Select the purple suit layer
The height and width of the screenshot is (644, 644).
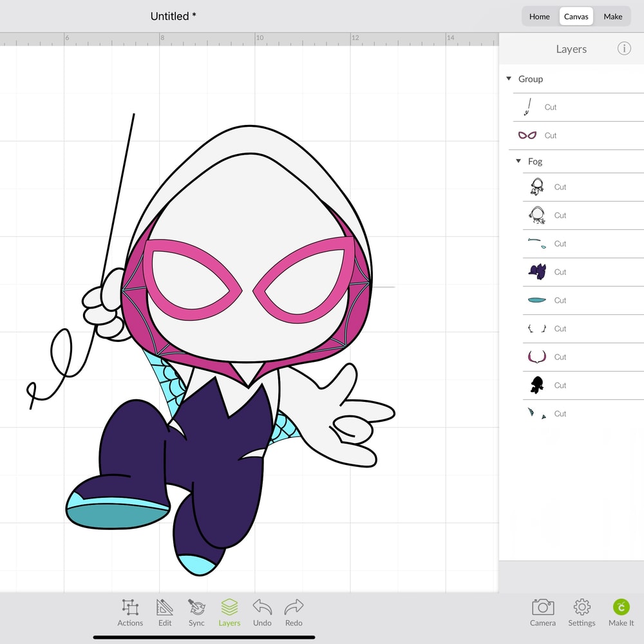coord(536,272)
